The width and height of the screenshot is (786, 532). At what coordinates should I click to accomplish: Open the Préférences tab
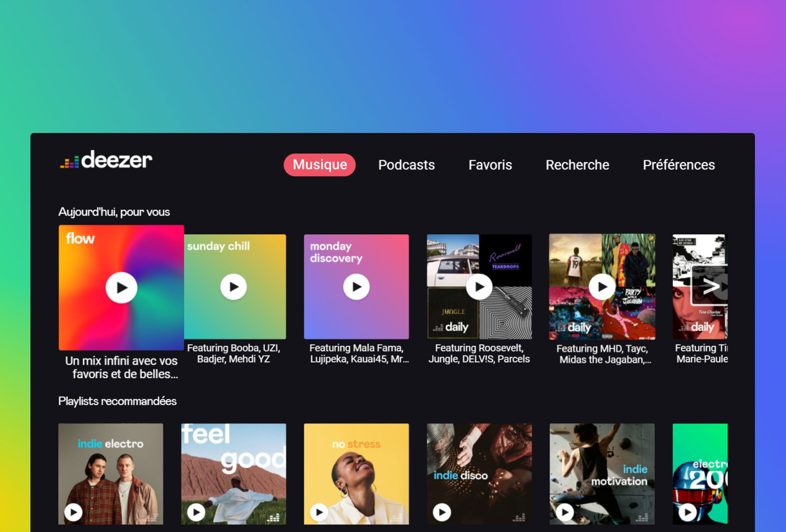tap(679, 165)
